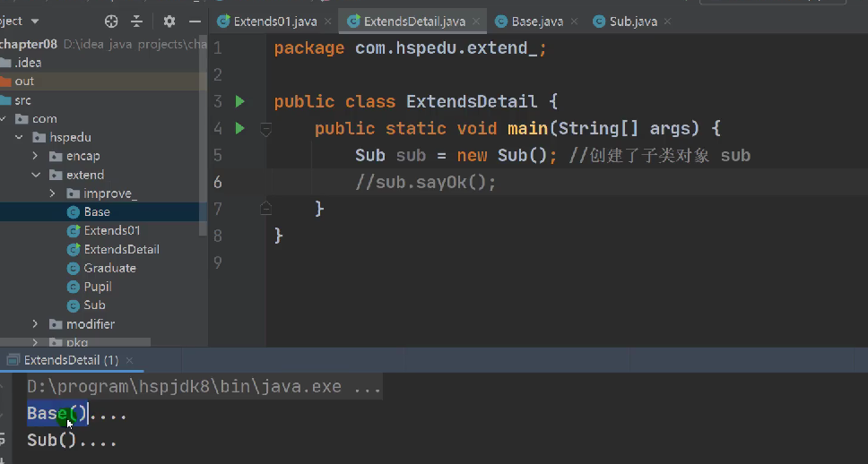The width and height of the screenshot is (868, 464).
Task: Click the ExtendsDetail class name in code
Action: point(471,102)
